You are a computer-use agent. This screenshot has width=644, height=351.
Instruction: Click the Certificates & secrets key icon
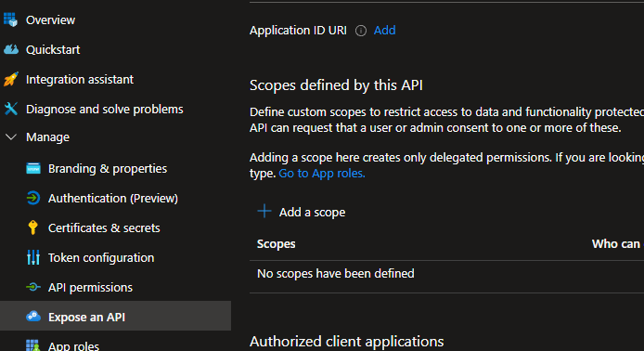coord(32,227)
